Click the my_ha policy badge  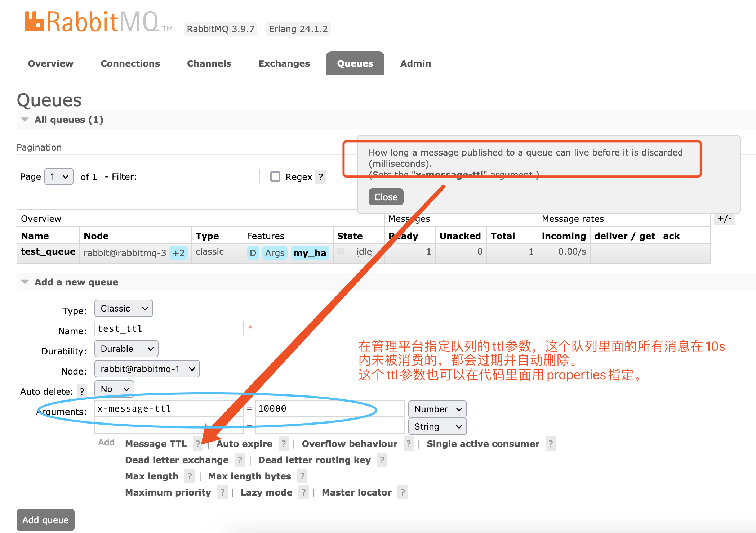tap(310, 253)
